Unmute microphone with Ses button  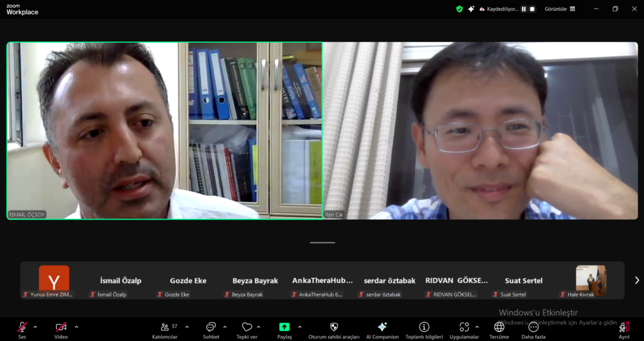[x=22, y=330]
